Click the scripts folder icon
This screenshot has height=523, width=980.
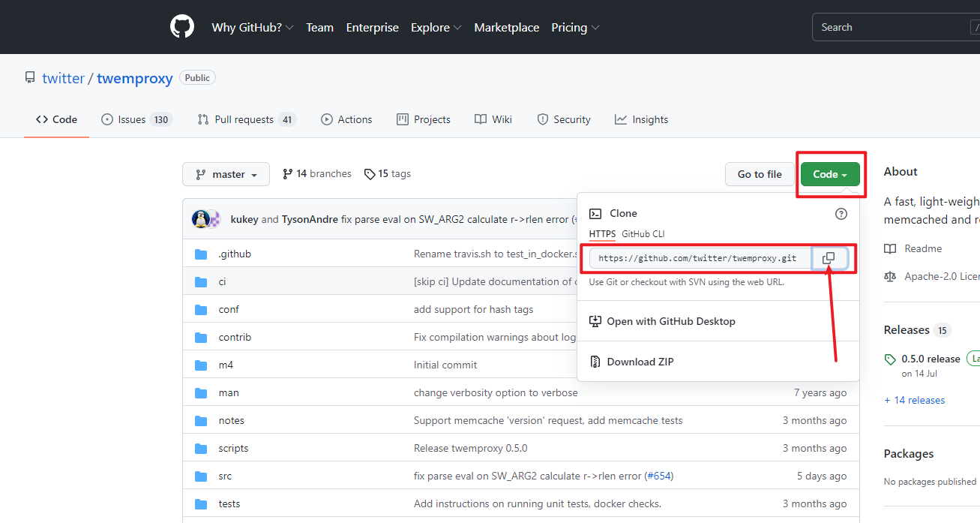coord(201,449)
